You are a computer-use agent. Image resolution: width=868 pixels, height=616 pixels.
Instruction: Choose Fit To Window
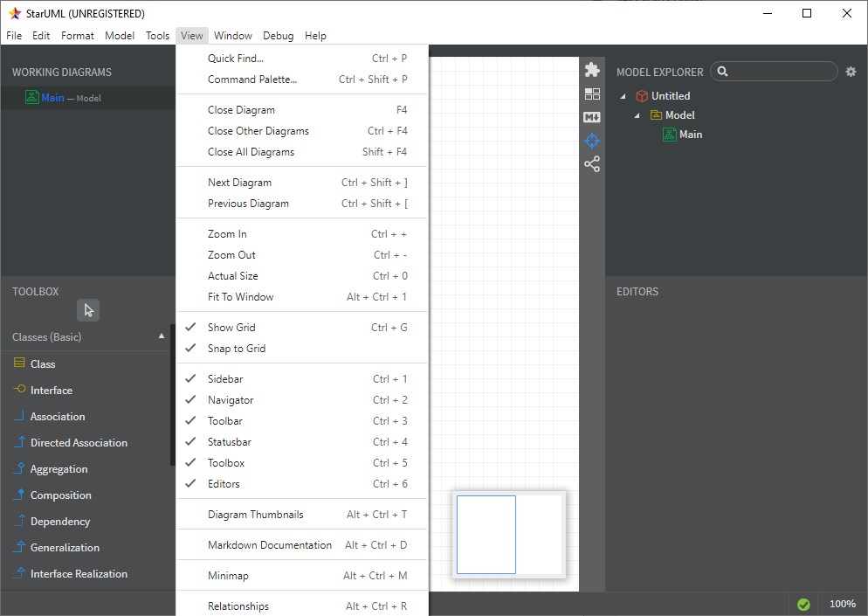tap(302, 297)
